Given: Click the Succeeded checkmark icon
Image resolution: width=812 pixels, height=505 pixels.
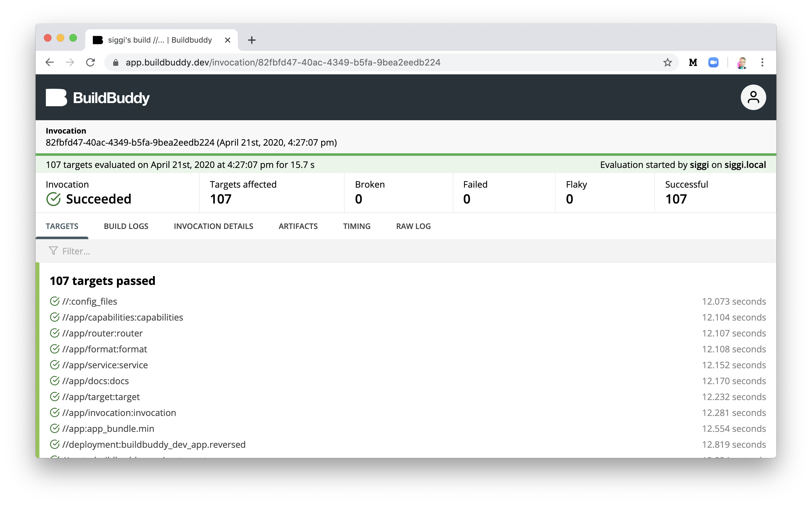Looking at the screenshot, I should pos(53,199).
